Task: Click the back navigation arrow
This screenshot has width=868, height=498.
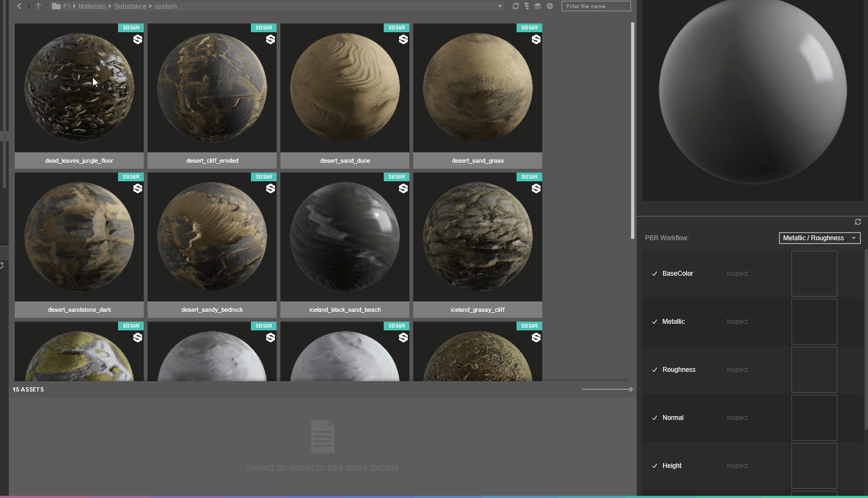Action: coord(19,6)
